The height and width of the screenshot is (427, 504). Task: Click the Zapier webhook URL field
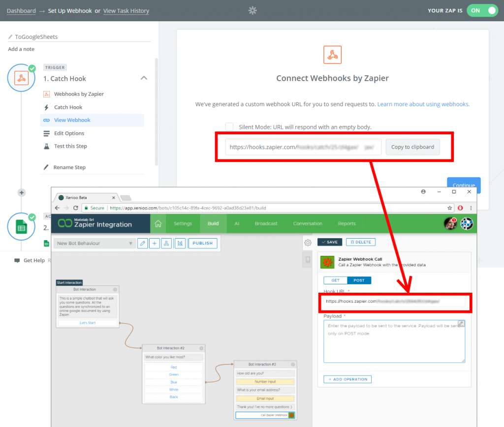click(x=303, y=147)
